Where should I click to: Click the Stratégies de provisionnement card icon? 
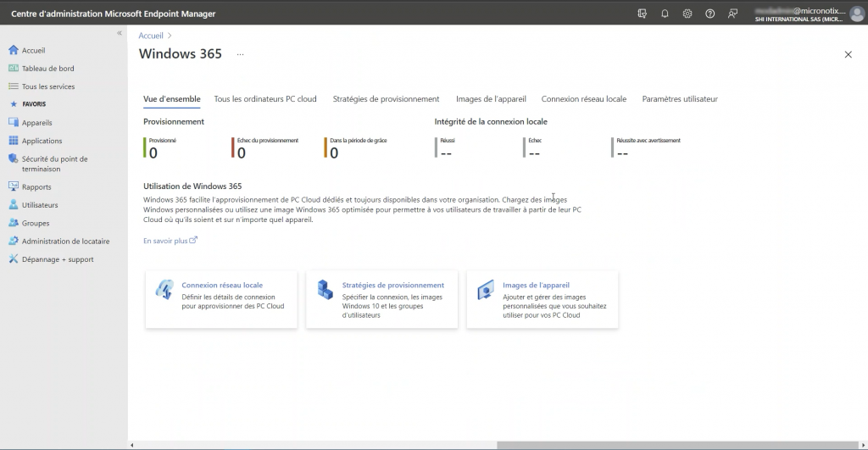click(325, 290)
